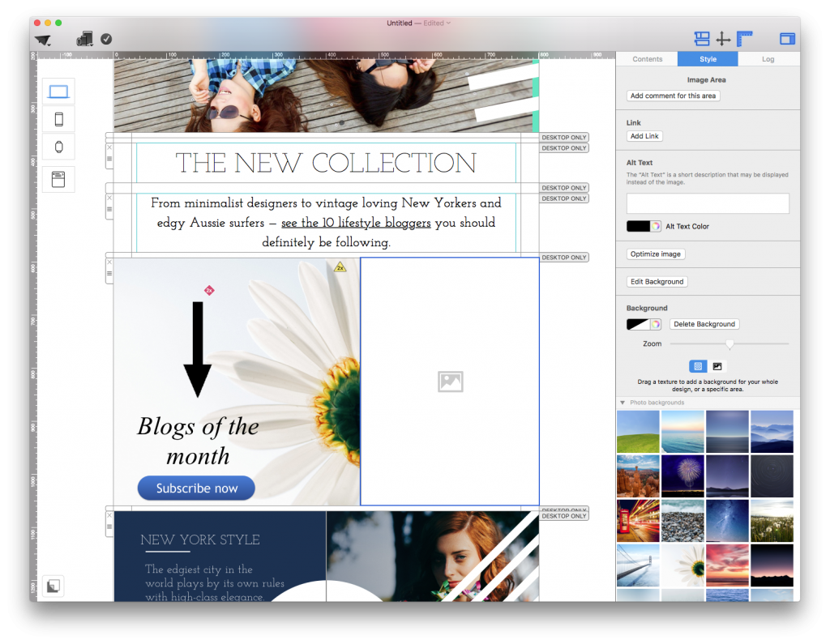Screen dimensions: 830x644
Task: Switch to the Contents tab
Action: (647, 58)
